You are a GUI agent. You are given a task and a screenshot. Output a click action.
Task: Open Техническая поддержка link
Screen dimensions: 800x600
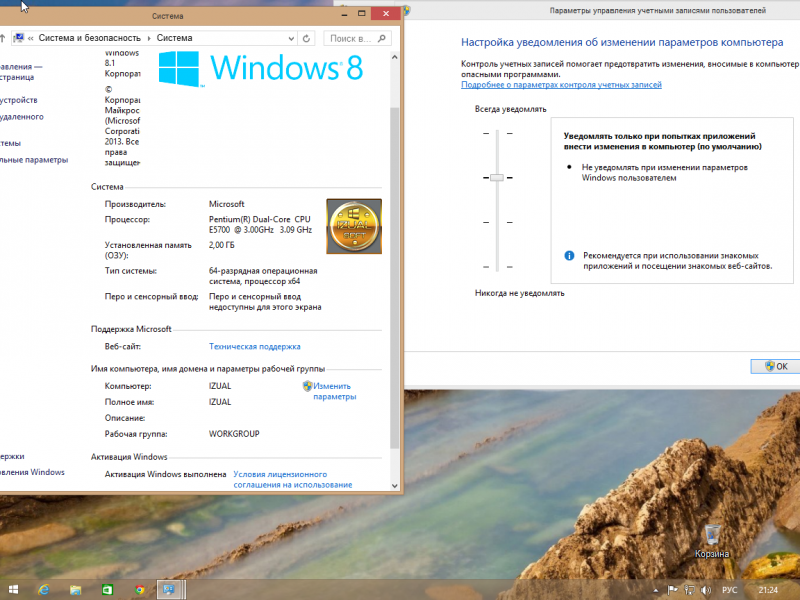pyautogui.click(x=255, y=346)
